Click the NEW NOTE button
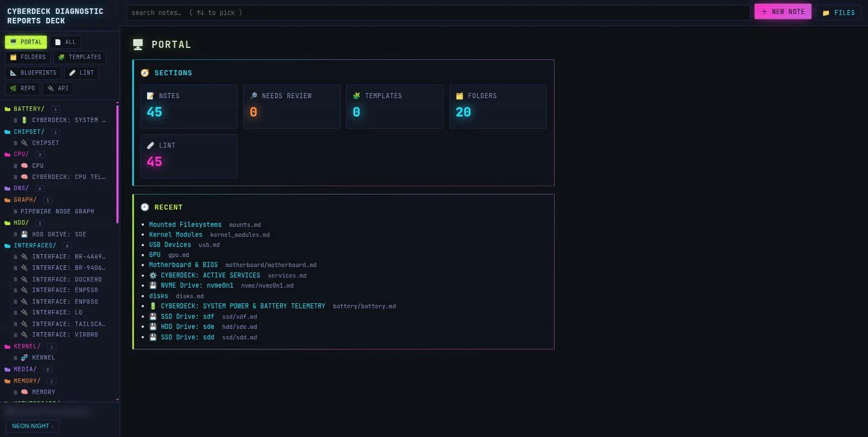868x437 pixels. coord(783,12)
